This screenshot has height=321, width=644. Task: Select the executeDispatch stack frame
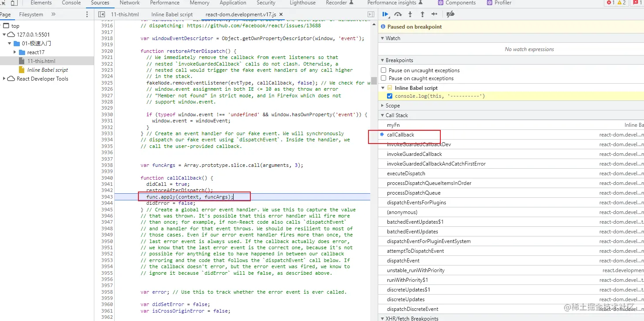pos(511,173)
